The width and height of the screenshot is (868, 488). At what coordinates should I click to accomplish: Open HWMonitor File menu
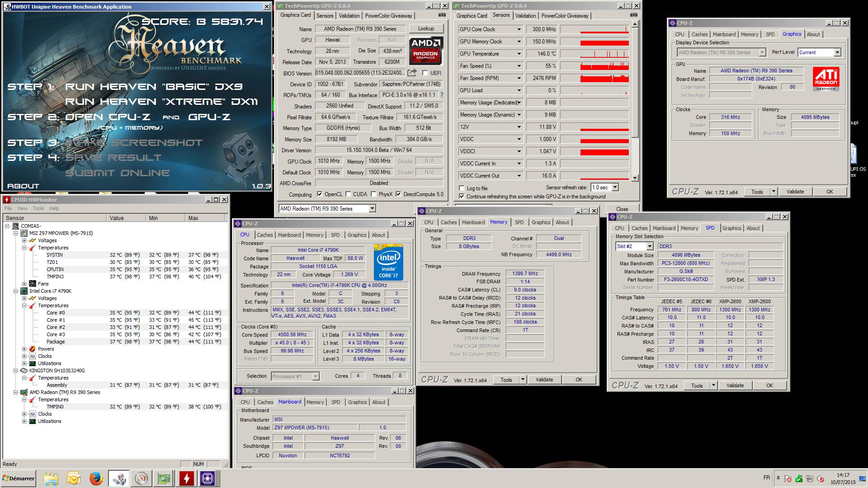[8, 208]
